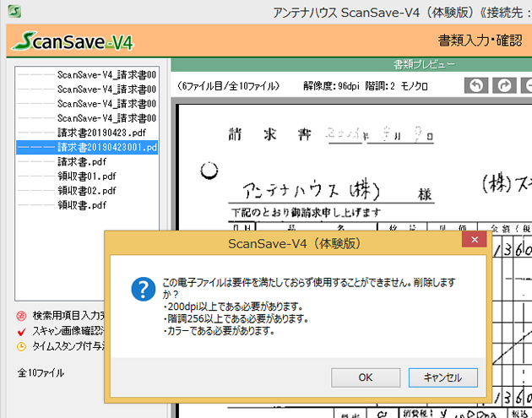Click the 階調:2 value
This screenshot has width=532, height=418.
380,86
